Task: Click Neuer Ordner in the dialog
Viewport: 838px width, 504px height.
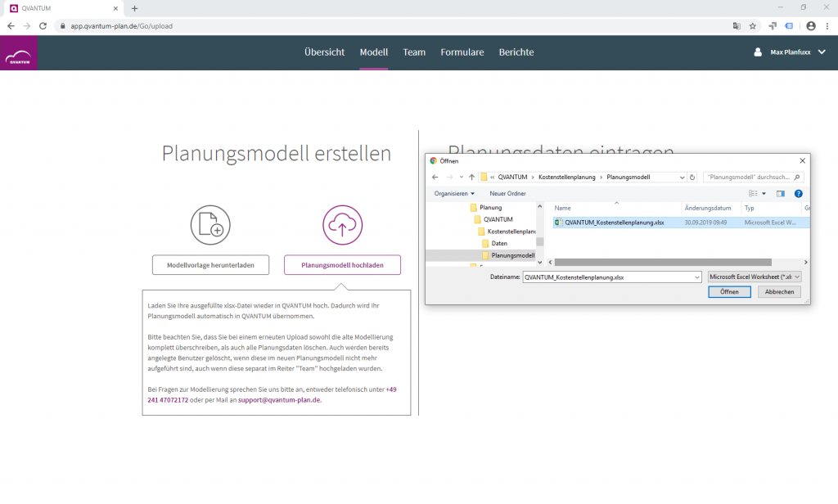Action: [507, 193]
